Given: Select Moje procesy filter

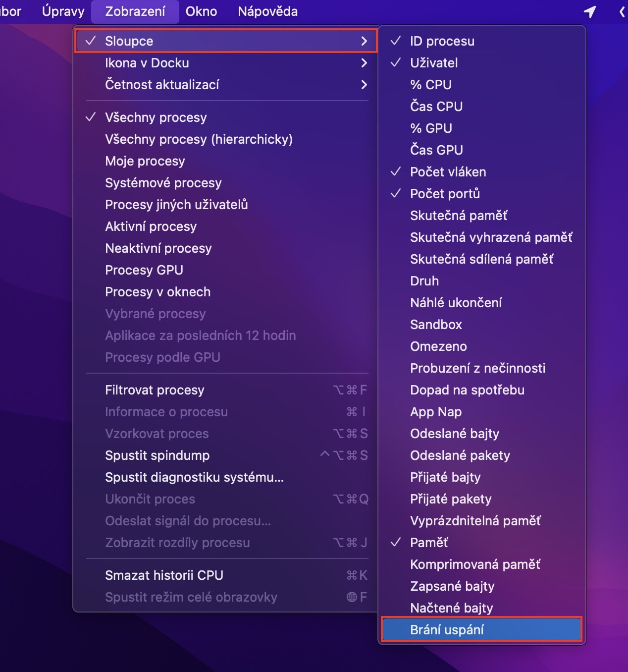Looking at the screenshot, I should 145,161.
